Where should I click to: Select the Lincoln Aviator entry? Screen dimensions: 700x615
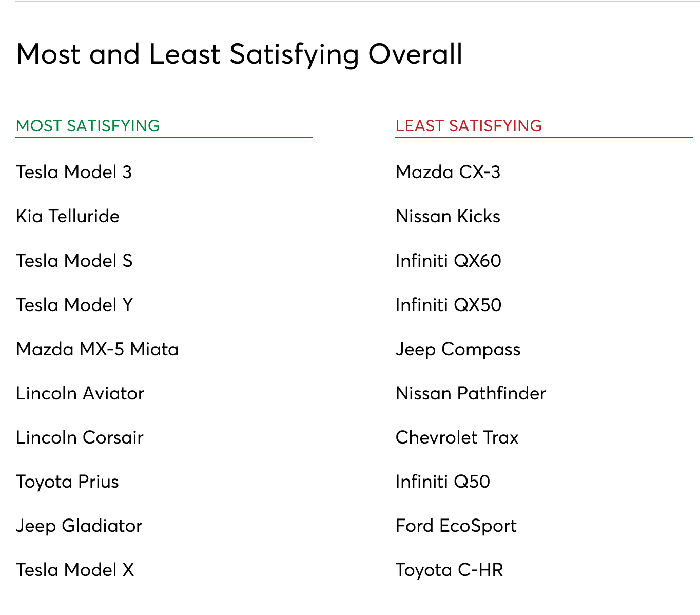(x=80, y=393)
